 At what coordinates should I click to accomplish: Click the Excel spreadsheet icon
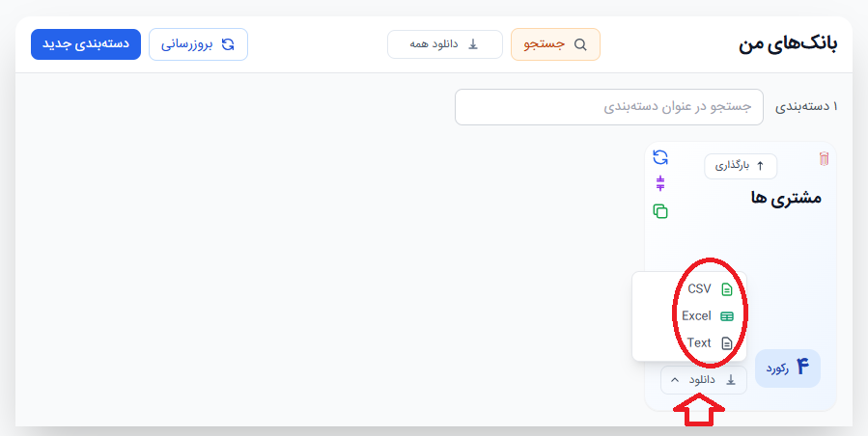[727, 316]
